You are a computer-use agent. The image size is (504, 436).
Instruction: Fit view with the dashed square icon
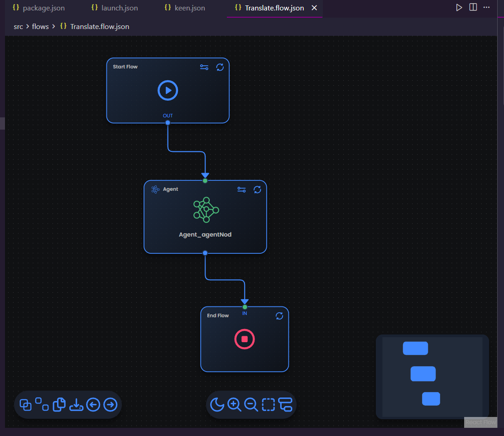[269, 405]
